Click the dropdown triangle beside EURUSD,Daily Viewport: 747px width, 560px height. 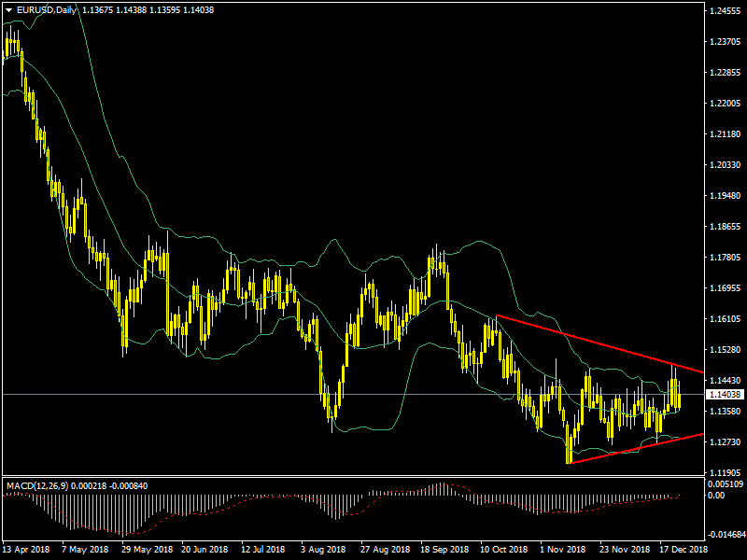click(9, 10)
